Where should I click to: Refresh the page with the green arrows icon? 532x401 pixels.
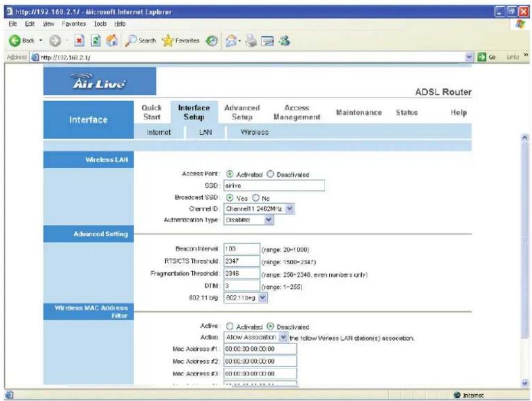(x=96, y=41)
